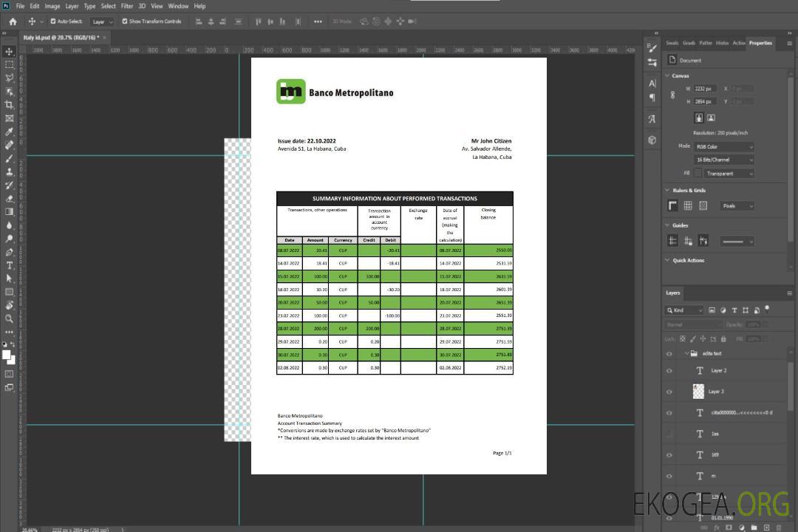Image resolution: width=798 pixels, height=532 pixels.
Task: Hide the Layer 2 text layer
Action: (x=669, y=371)
